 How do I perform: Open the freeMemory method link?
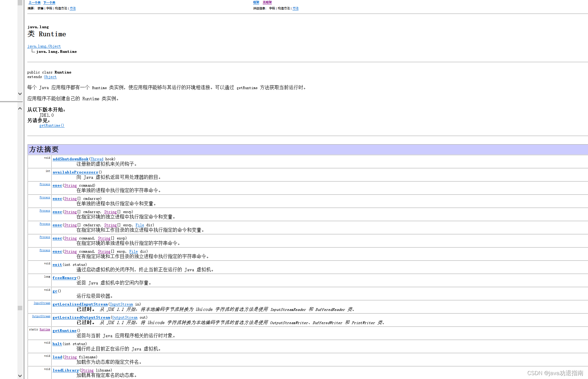click(64, 278)
